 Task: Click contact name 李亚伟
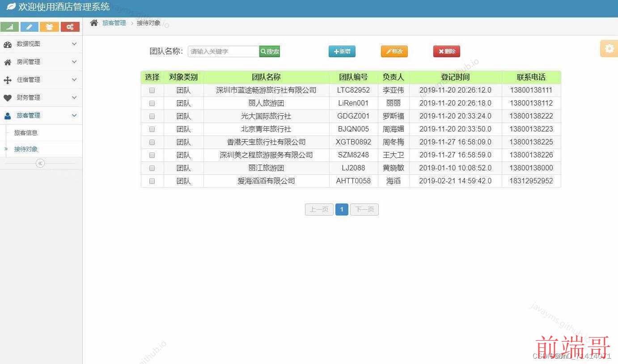coord(394,90)
